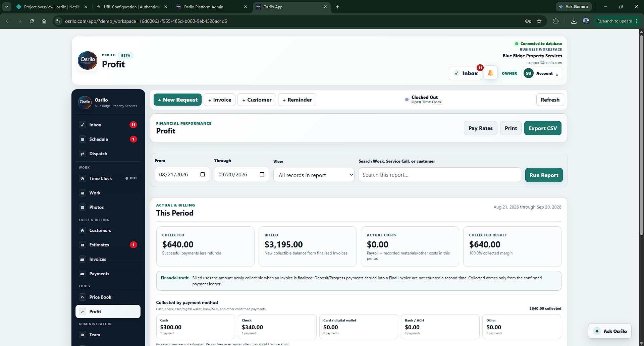Switch to URL Configuration tab
The image size is (644, 346).
point(132,7)
